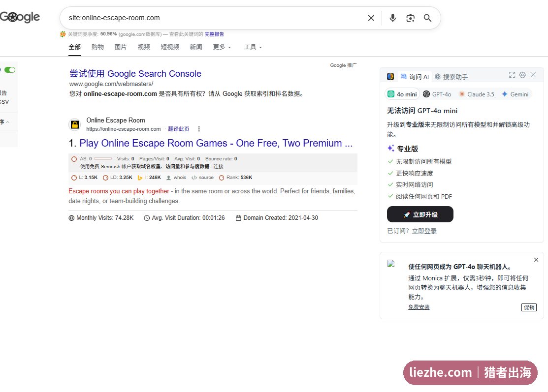
Task: Switch to the 购物 tab
Action: (x=97, y=47)
